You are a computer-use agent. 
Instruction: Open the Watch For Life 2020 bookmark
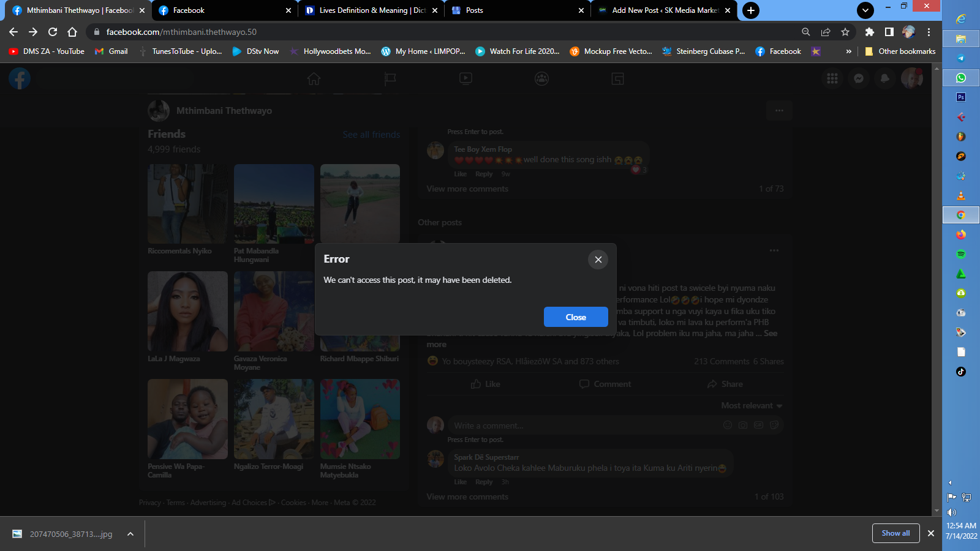pyautogui.click(x=518, y=51)
